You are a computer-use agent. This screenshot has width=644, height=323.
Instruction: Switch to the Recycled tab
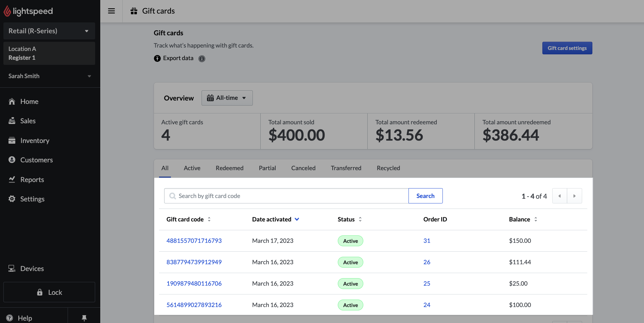click(x=388, y=168)
